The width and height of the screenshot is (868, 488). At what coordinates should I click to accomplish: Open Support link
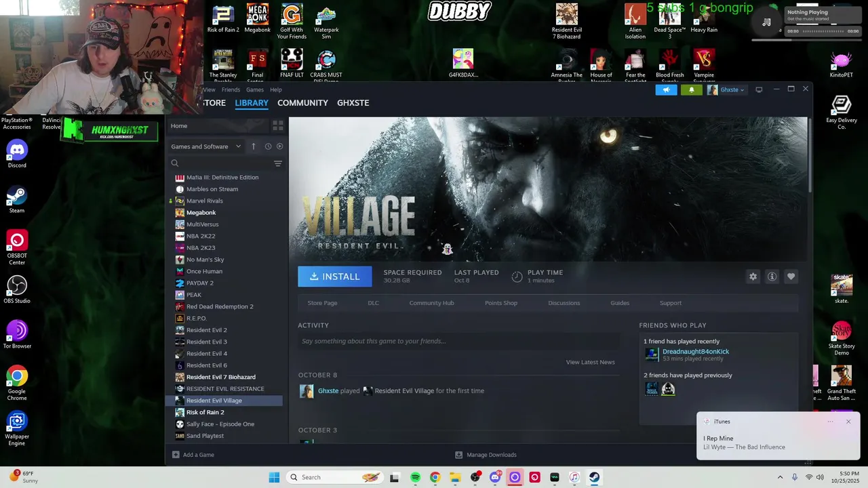(671, 303)
